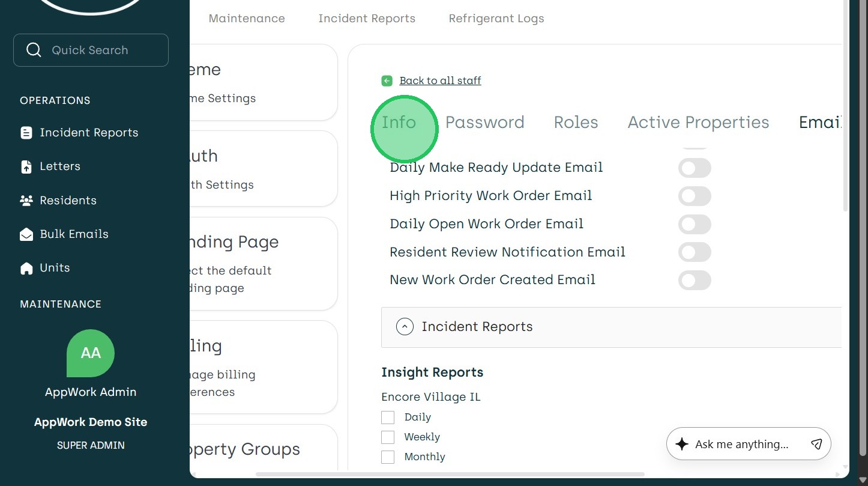
Task: Click the send icon in the chat box
Action: coord(816,444)
